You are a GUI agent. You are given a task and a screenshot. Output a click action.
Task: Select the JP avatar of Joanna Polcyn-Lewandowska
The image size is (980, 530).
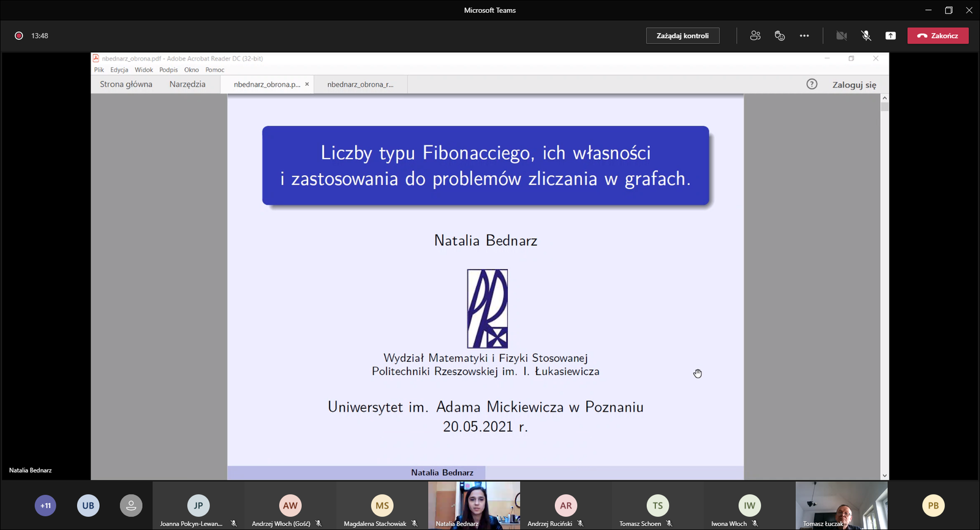point(198,506)
